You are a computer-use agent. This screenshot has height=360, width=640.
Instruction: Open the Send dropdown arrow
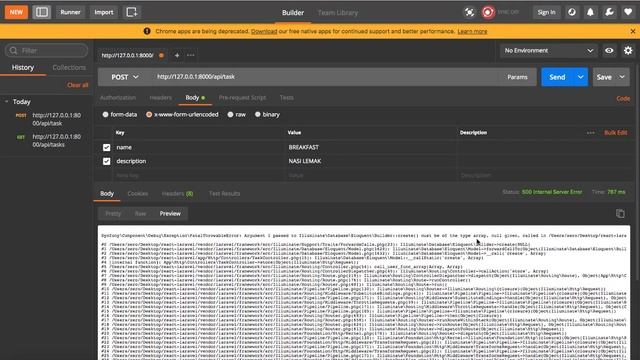pos(580,77)
